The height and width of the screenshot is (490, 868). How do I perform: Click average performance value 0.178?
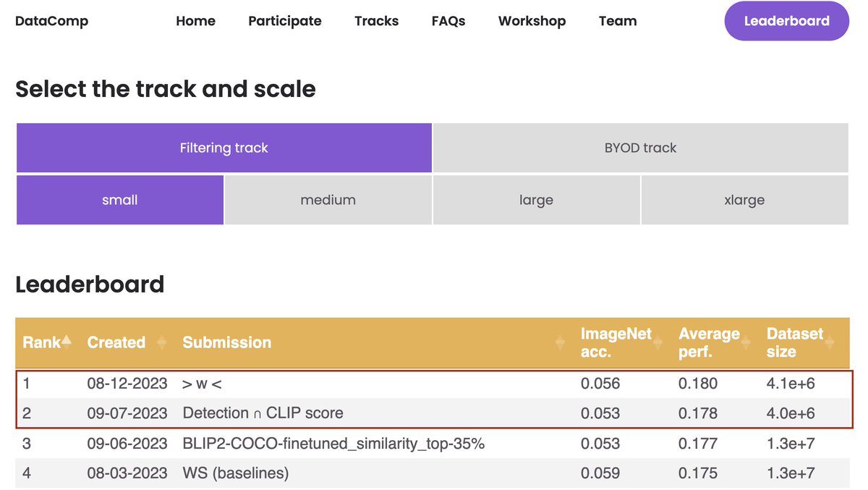tap(698, 413)
